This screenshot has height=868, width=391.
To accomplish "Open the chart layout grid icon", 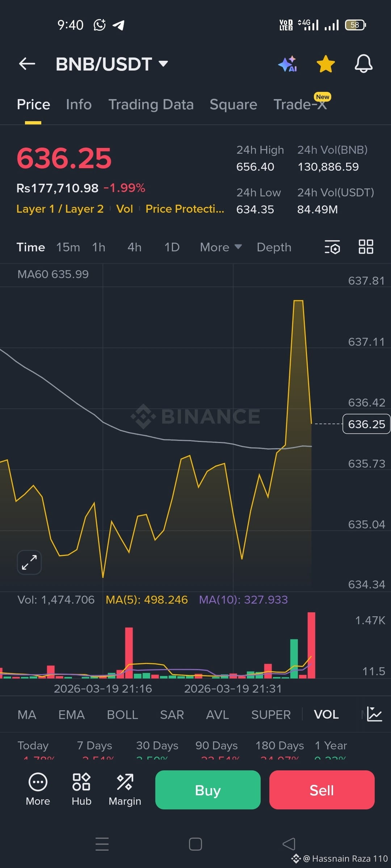I will [366, 247].
